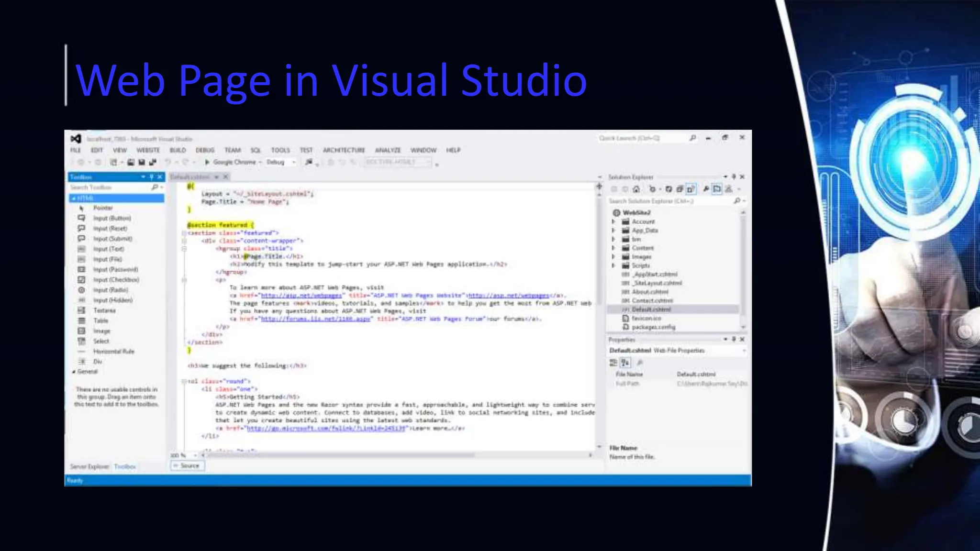Viewport: 980px width, 551px height.
Task: Open the editor zoom percentage dropdown
Action: (x=195, y=455)
